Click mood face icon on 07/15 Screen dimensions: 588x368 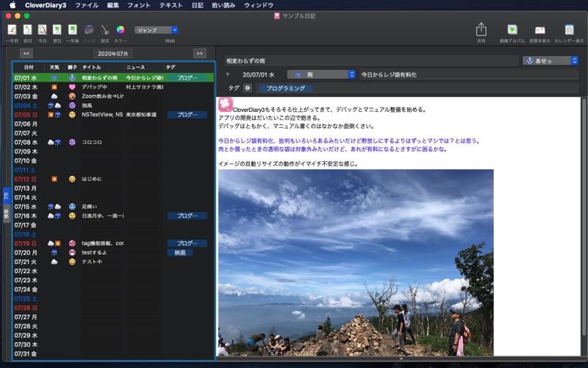pyautogui.click(x=72, y=207)
